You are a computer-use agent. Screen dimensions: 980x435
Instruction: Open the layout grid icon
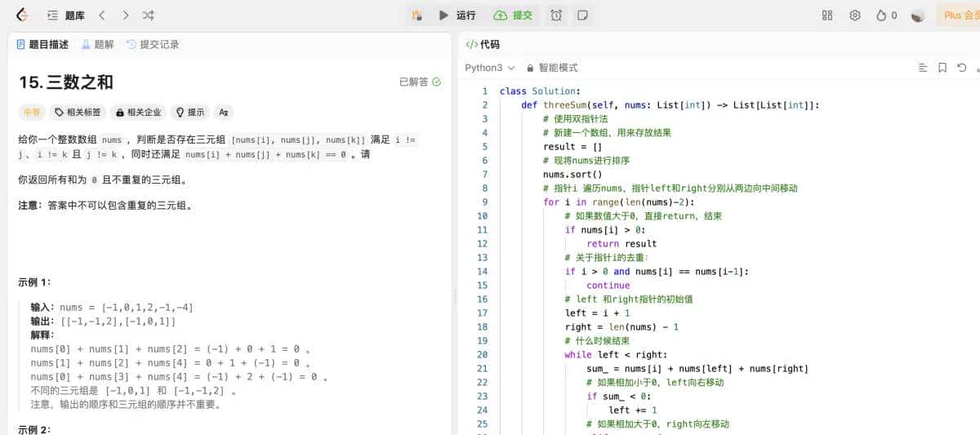tap(827, 16)
